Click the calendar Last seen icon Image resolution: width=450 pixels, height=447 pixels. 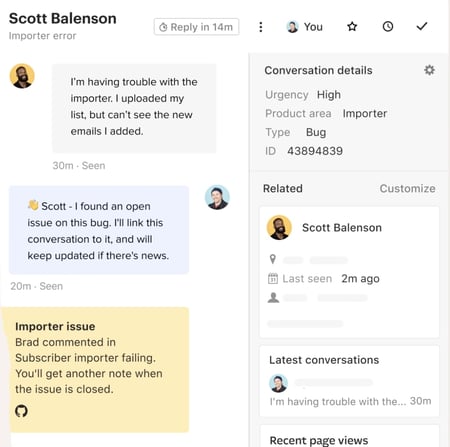coord(273,278)
